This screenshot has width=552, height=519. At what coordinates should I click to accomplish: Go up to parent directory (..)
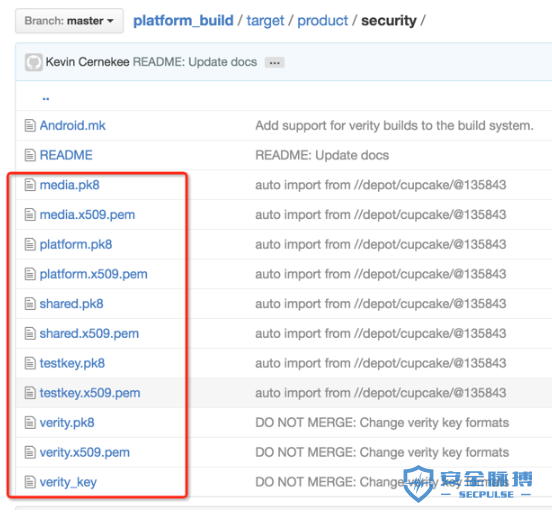coord(46,98)
